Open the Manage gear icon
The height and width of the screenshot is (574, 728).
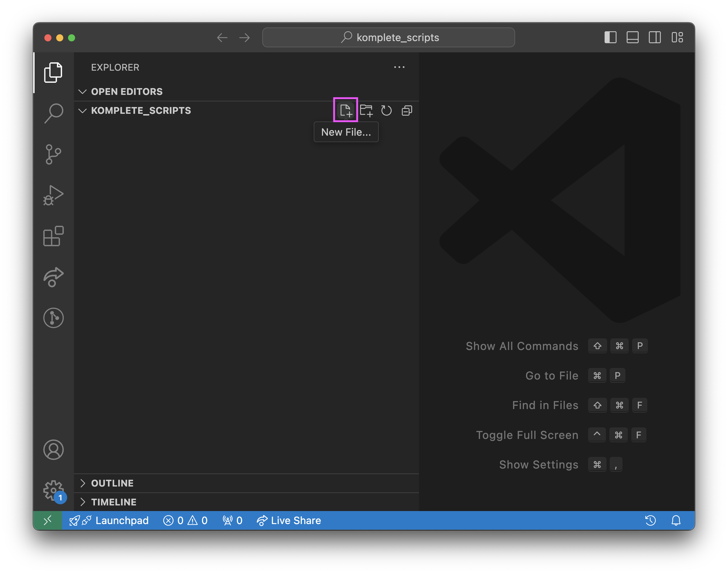pos(53,491)
